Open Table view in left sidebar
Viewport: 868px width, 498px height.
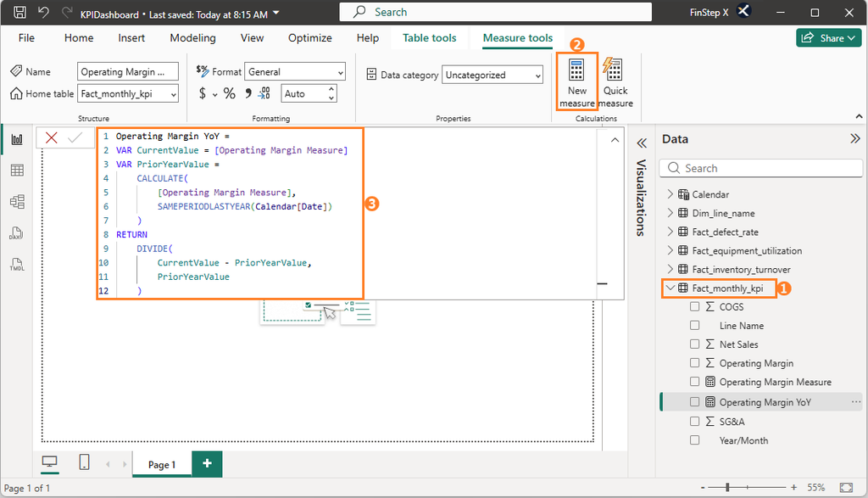coord(17,170)
